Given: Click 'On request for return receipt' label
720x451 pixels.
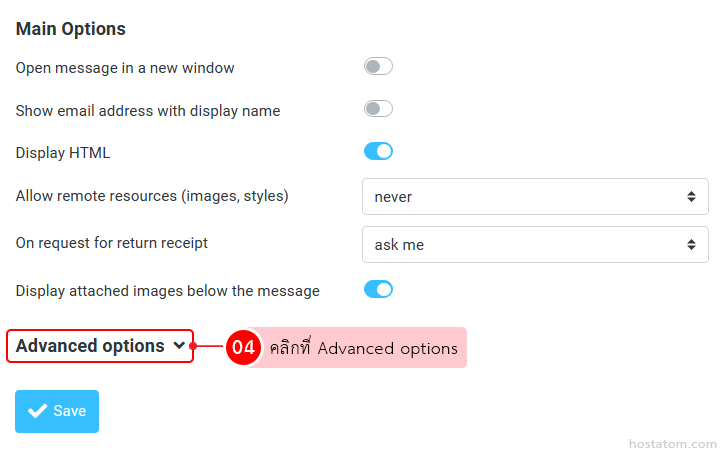Looking at the screenshot, I should 112,243.
